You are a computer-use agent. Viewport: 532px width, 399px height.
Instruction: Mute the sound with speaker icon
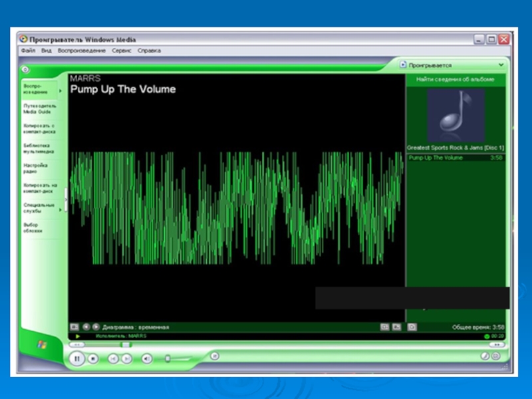(x=146, y=358)
